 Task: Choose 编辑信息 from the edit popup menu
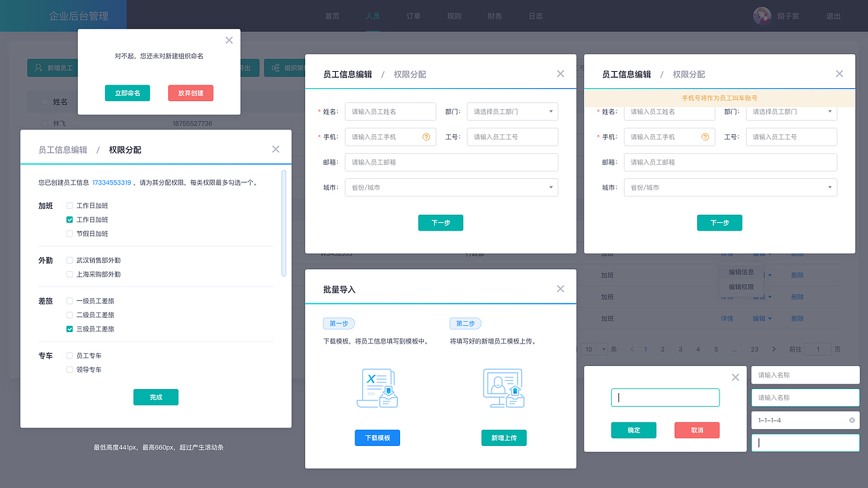[741, 272]
